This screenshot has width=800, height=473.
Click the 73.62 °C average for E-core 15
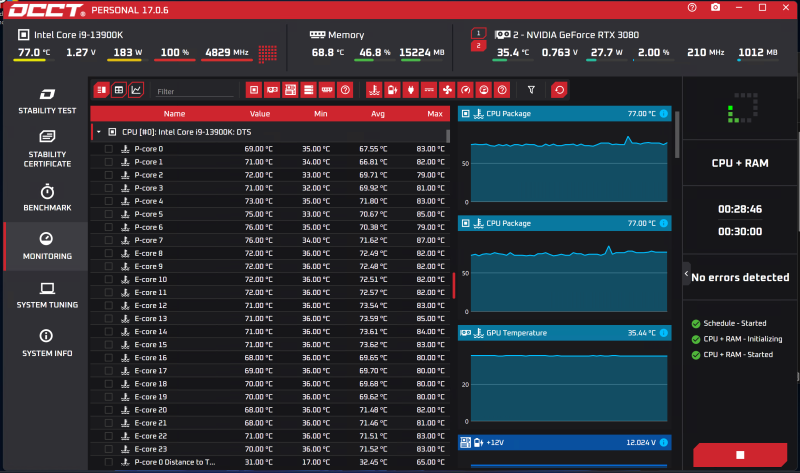[x=373, y=344]
